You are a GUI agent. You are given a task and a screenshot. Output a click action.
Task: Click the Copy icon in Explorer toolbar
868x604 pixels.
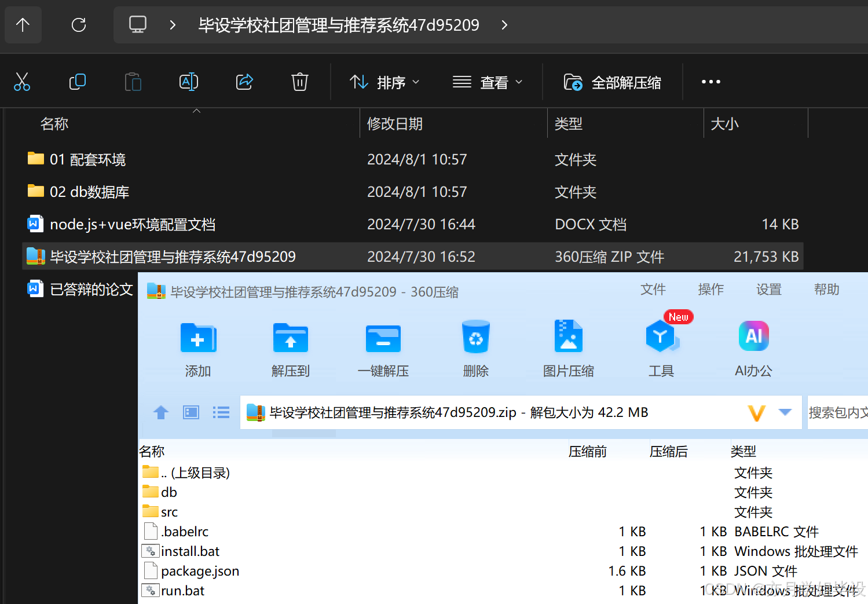pos(78,82)
